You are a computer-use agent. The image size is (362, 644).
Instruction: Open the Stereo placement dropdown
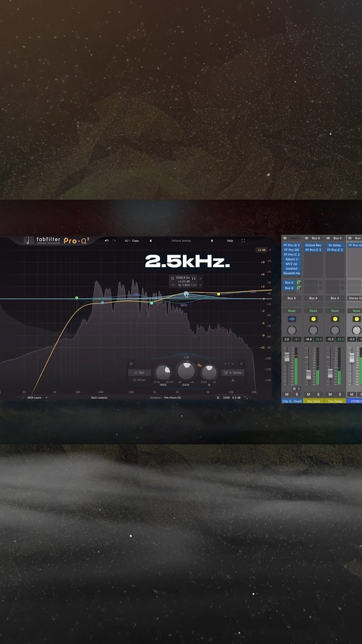(233, 373)
